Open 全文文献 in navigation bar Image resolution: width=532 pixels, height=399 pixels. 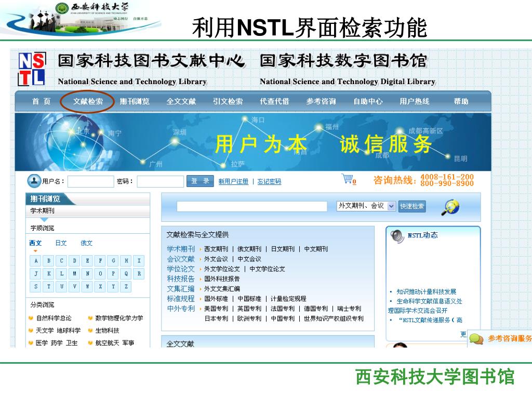click(x=181, y=101)
